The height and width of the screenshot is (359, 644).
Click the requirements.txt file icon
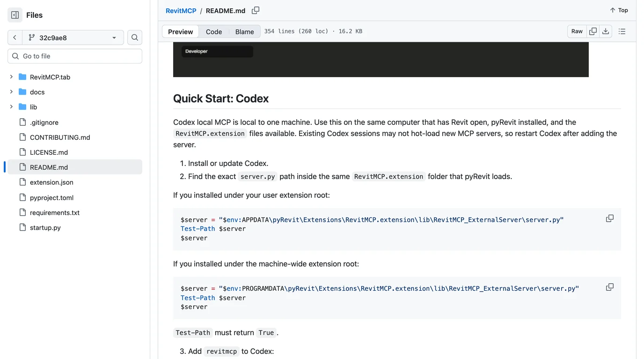(x=22, y=212)
